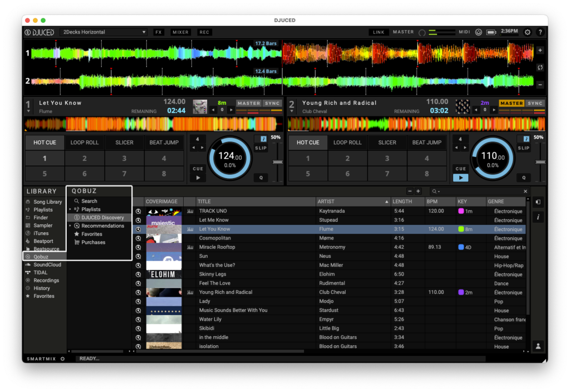
Task: Click the REC button in top bar
Action: click(x=204, y=32)
